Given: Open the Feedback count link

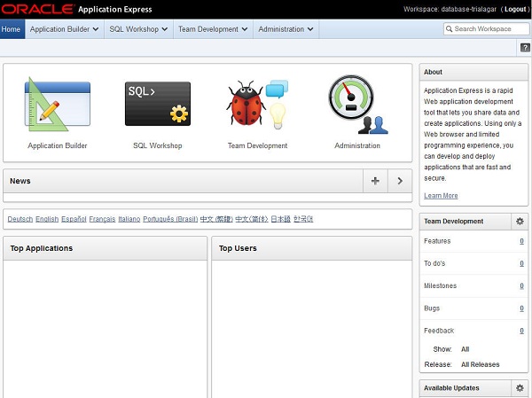Looking at the screenshot, I should [521, 331].
